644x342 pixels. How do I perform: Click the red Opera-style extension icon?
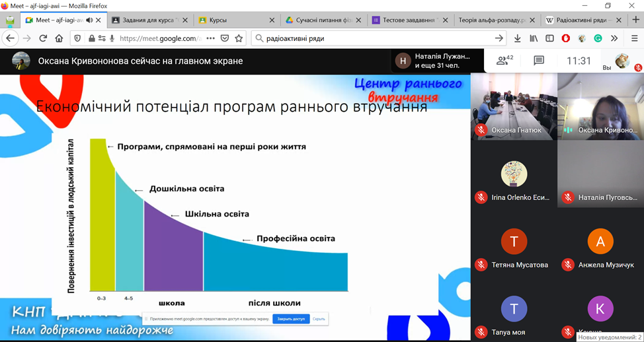(566, 38)
